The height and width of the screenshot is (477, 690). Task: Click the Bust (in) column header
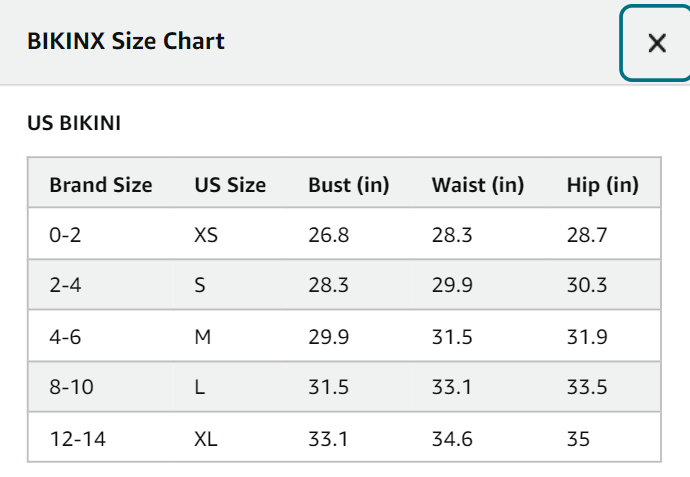click(349, 185)
